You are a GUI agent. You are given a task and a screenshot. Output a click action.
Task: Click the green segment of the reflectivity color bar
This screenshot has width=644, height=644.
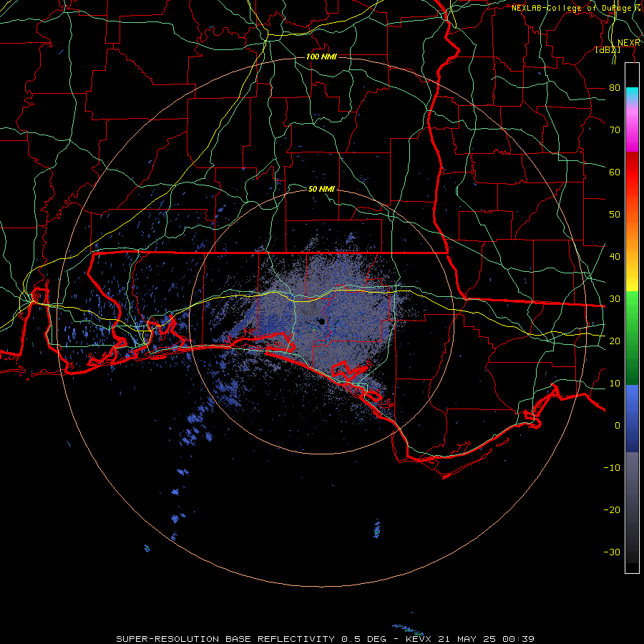click(632, 338)
